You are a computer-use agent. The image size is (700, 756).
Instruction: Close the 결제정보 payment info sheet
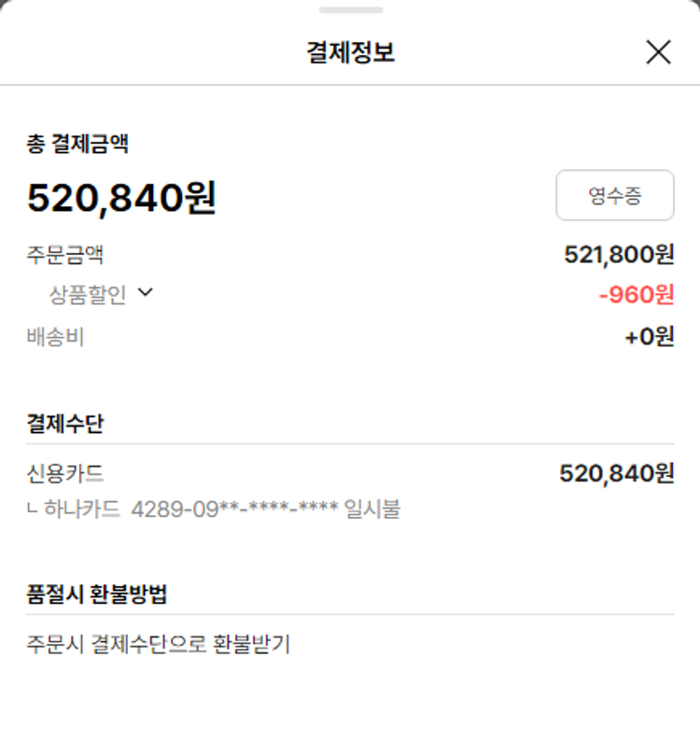[x=658, y=52]
